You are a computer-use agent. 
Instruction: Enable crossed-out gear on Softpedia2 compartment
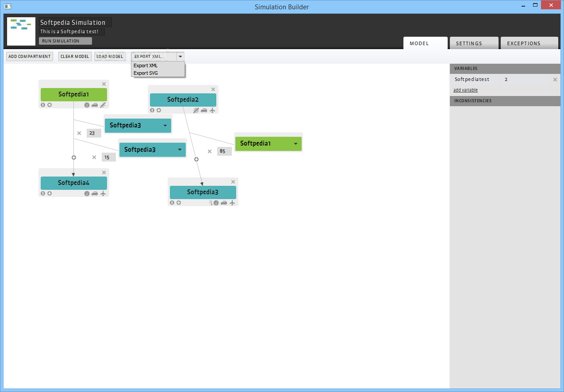pos(196,110)
